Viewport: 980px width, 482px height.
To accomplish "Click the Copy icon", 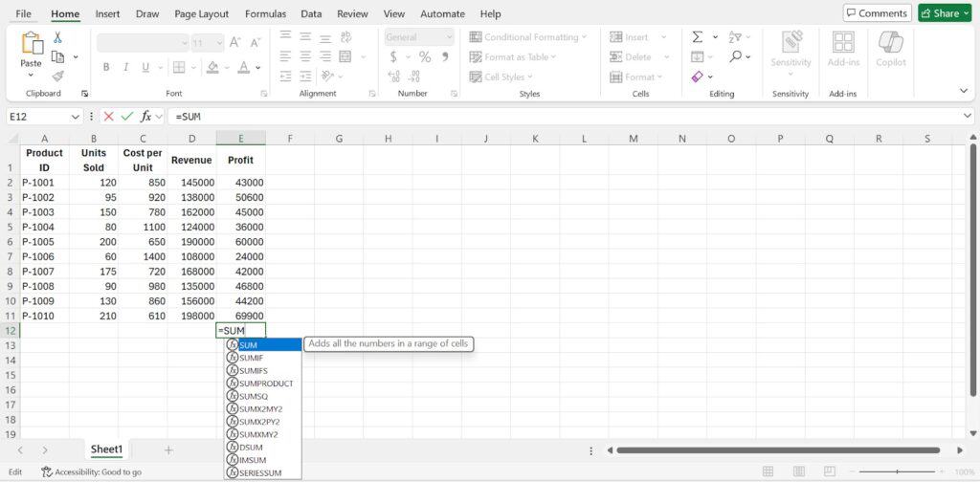I will pyautogui.click(x=57, y=56).
